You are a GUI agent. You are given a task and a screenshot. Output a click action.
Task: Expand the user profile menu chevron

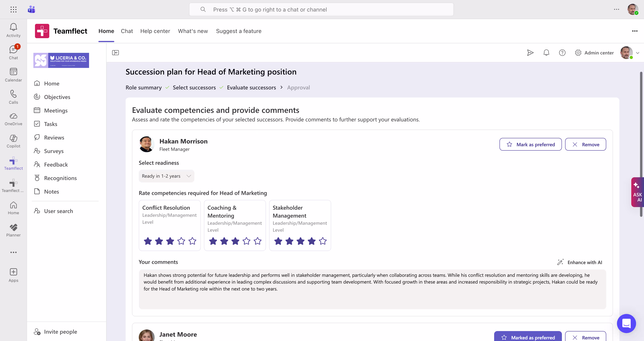(x=637, y=53)
